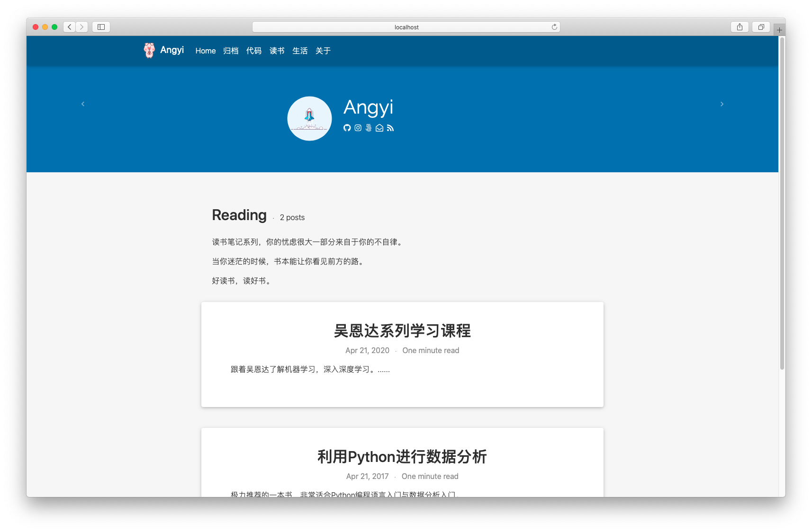Click the localhost address bar
The image size is (812, 532).
point(406,27)
